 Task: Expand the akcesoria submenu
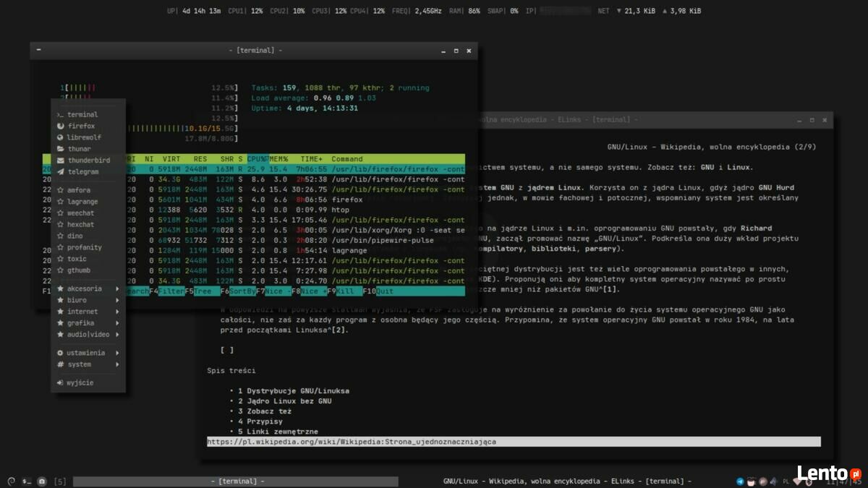[x=88, y=288]
